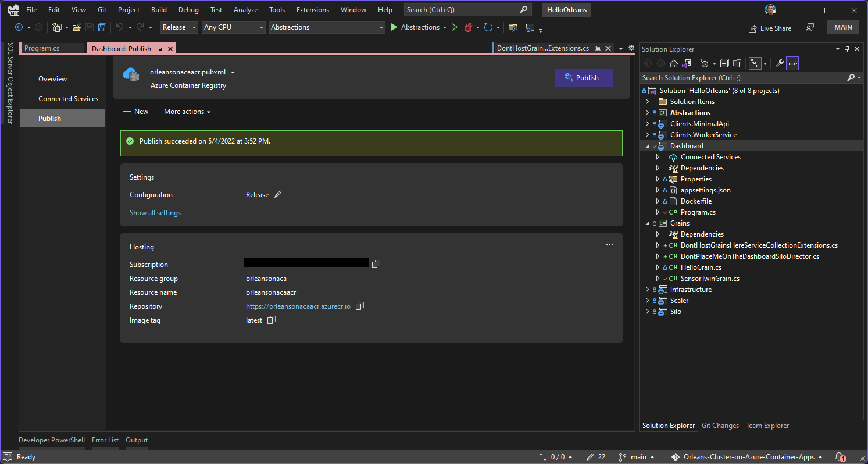
Task: Open the Error List panel tab
Action: (x=105, y=441)
